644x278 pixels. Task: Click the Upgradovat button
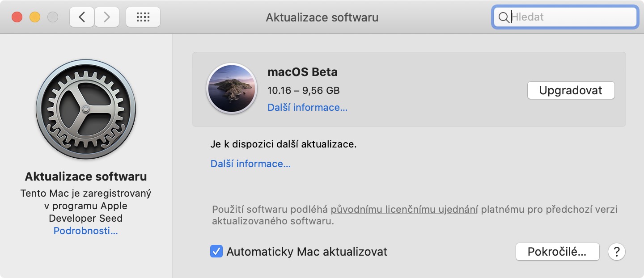(x=571, y=90)
